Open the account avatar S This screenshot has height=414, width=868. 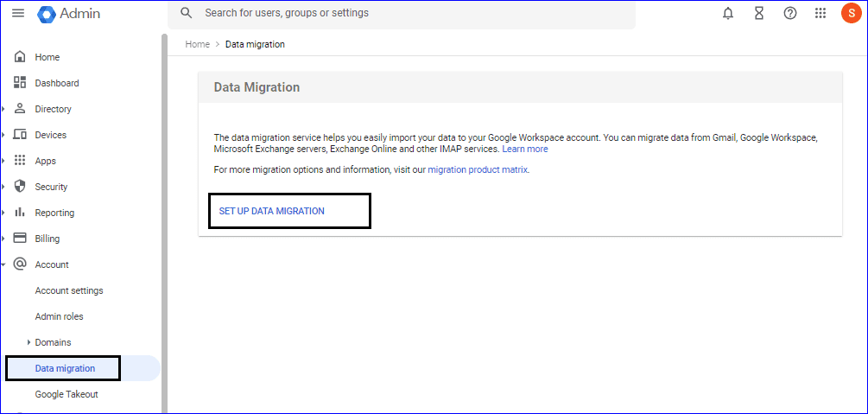(850, 13)
